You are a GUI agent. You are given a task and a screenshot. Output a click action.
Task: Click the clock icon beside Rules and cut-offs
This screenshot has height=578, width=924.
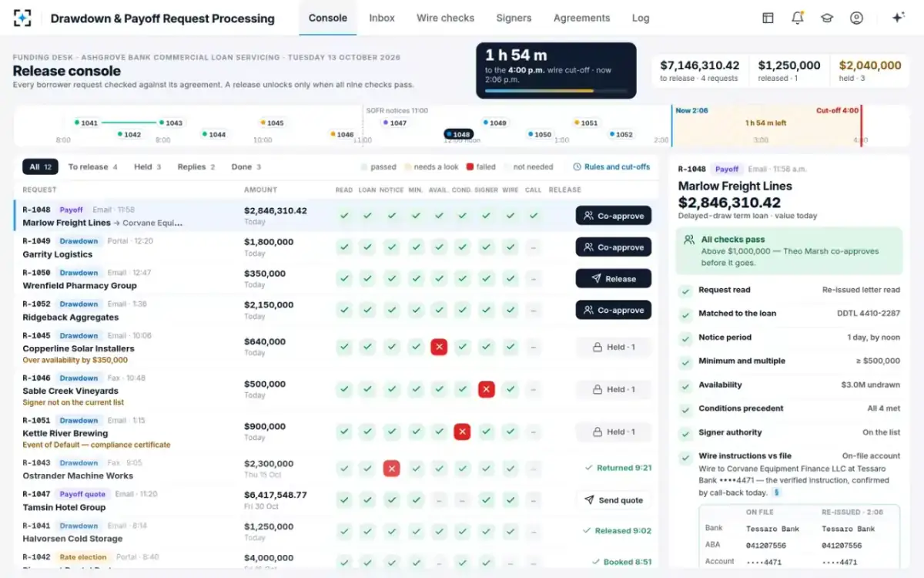[577, 166]
